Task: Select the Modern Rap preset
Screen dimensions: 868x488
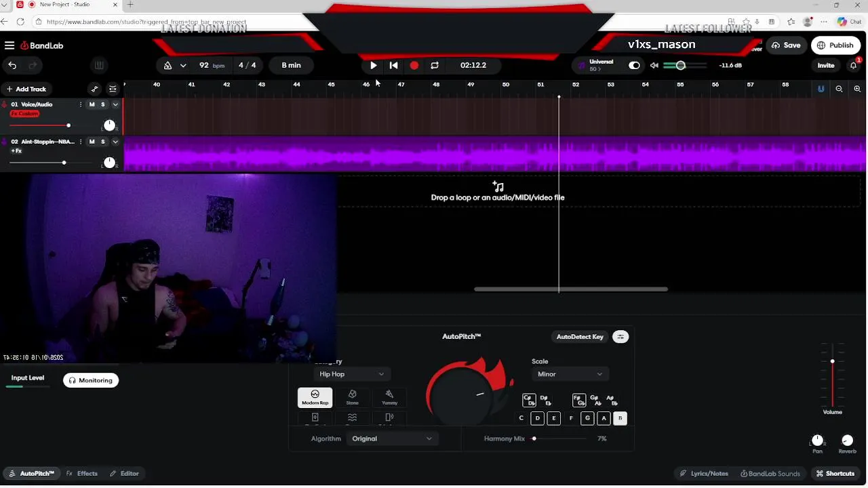Action: tap(315, 398)
